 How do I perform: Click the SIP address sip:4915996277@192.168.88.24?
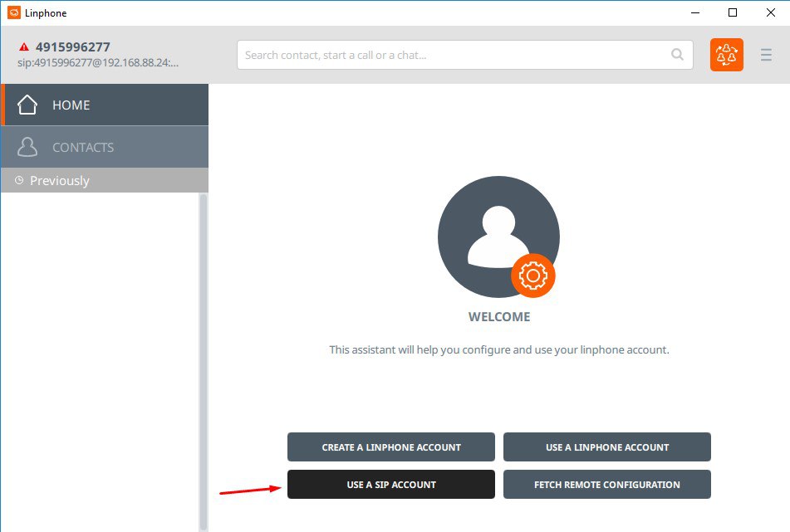98,63
